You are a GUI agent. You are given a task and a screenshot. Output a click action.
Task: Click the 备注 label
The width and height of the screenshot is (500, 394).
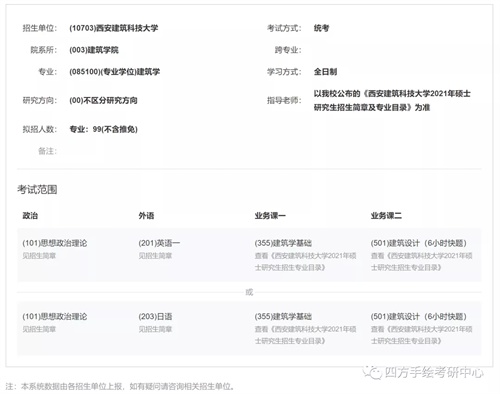pos(48,151)
